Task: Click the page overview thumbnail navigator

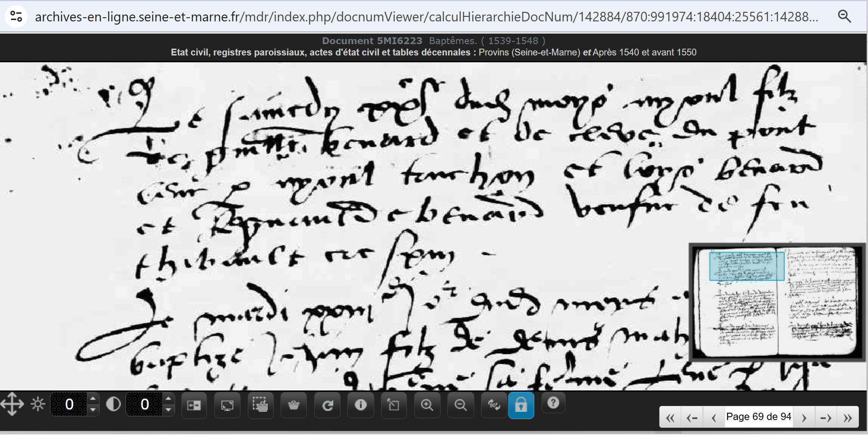Action: pos(777,302)
